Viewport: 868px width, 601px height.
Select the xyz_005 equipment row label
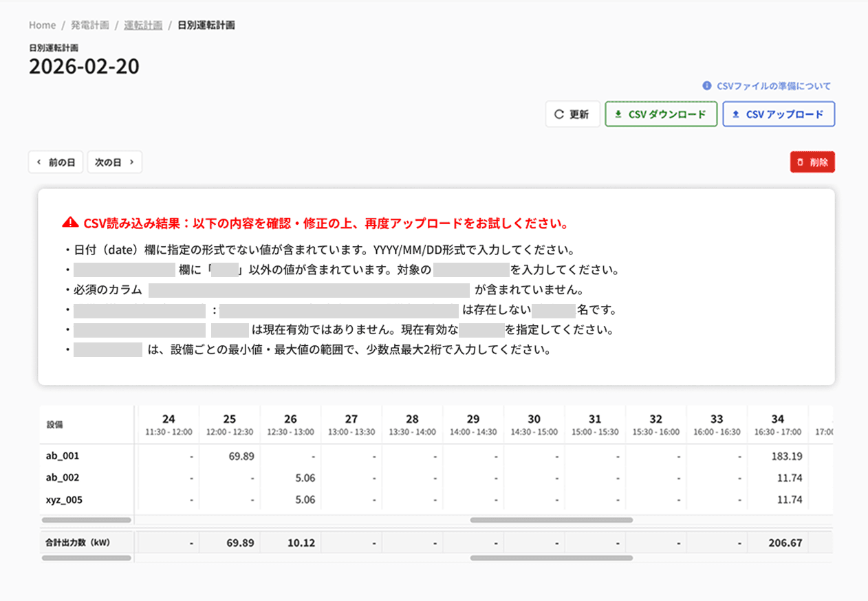pos(64,500)
